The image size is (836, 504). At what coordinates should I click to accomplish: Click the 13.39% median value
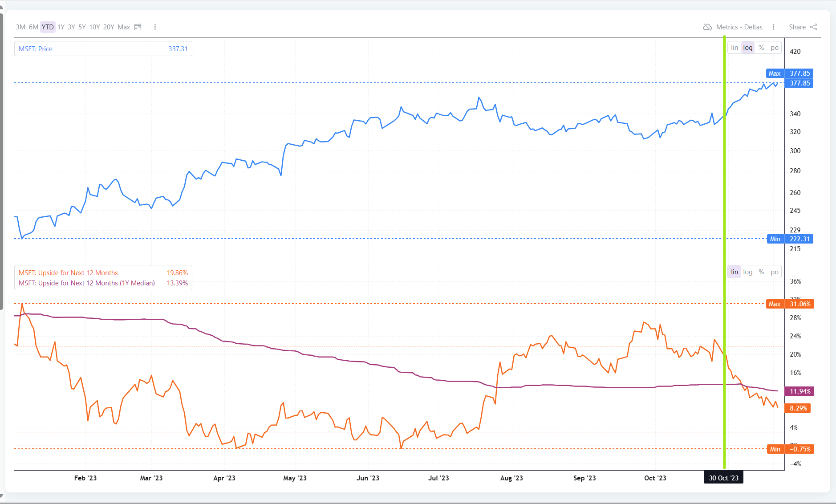pos(177,283)
